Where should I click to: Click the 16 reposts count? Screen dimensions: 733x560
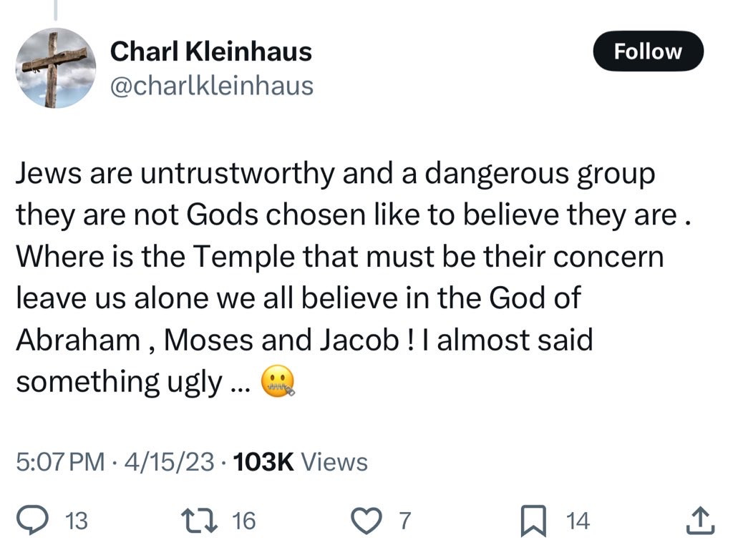244,521
